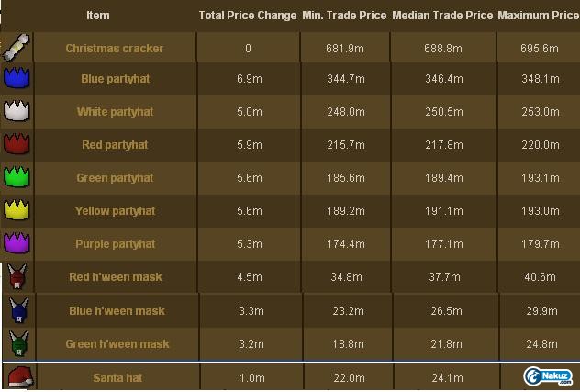
Task: Select the Green h'ween mask icon
Action: pyautogui.click(x=17, y=343)
